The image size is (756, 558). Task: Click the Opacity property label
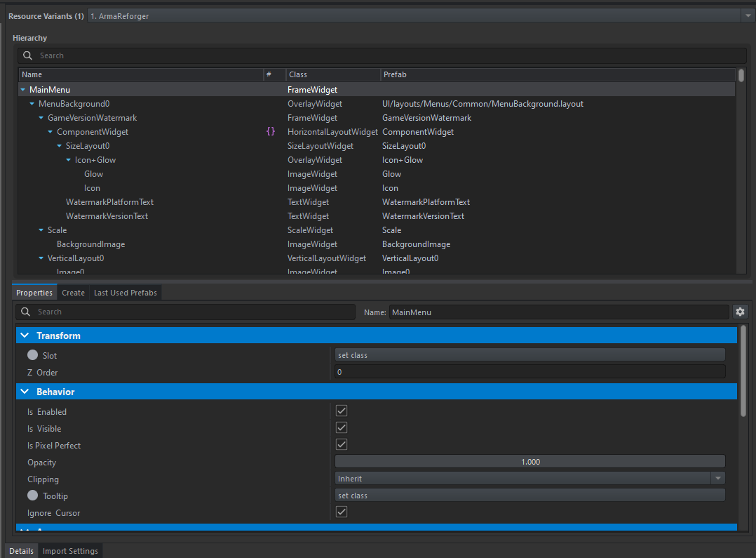41,463
